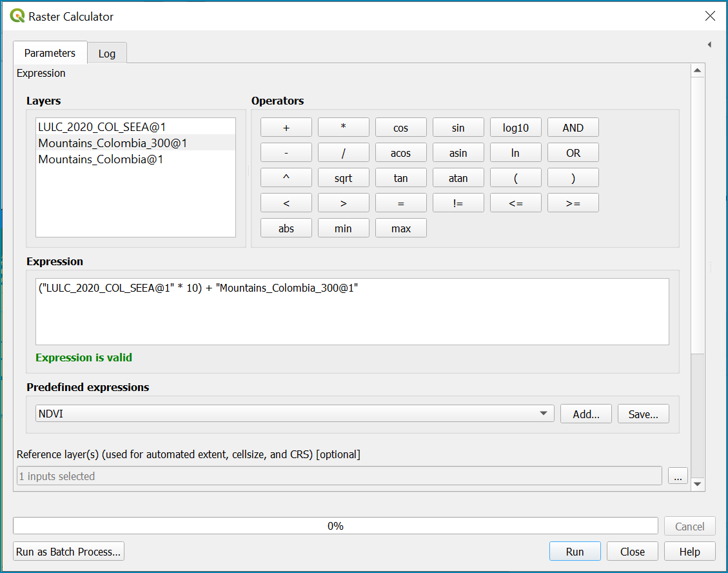The image size is (728, 573).
Task: Run the raster calculation
Action: [x=575, y=551]
